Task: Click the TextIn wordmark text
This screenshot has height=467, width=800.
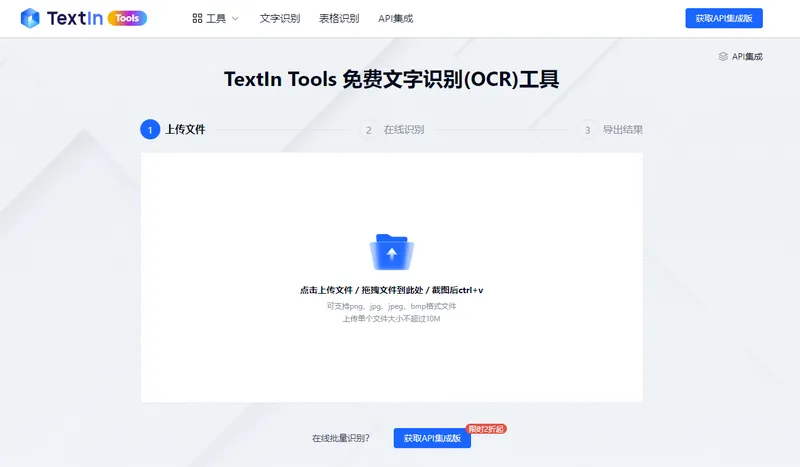Action: (x=74, y=18)
